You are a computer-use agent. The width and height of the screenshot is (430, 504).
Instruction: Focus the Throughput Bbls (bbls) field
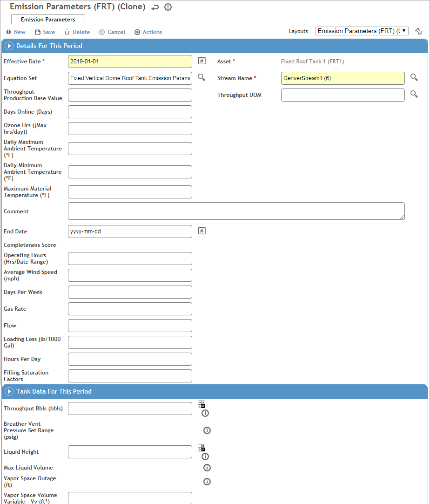[130, 409]
